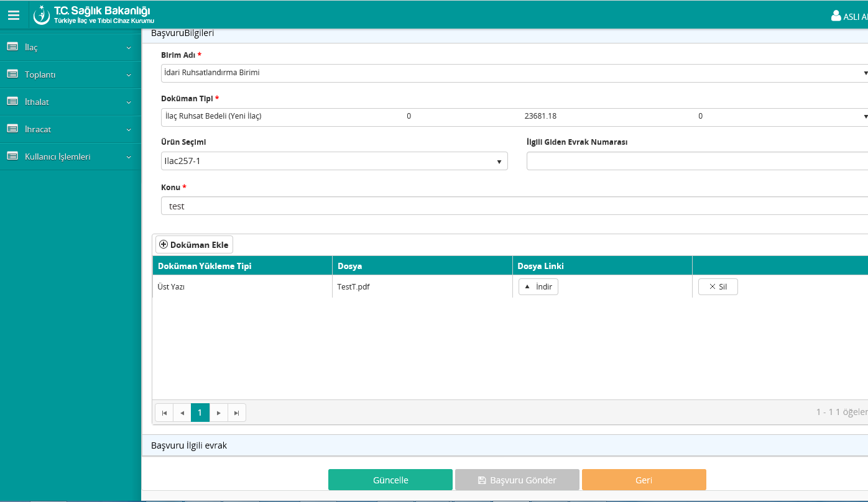Click the İlgili Giden Evrak Numarası field

pos(697,161)
